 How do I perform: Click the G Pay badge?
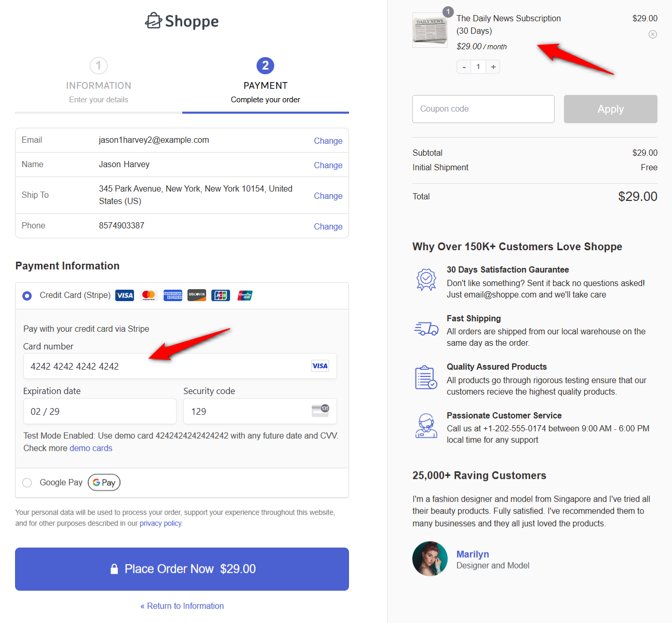[104, 482]
